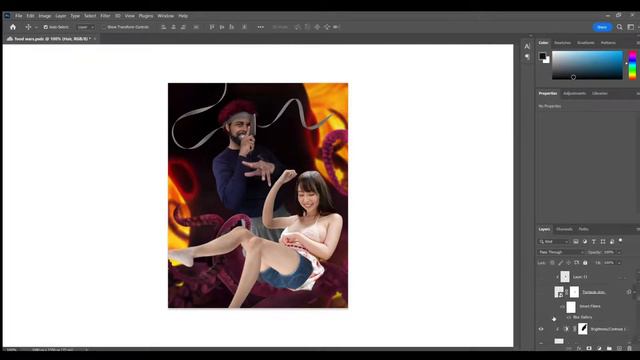Select the Smart Filters mask thumbnail

[x=571, y=307]
